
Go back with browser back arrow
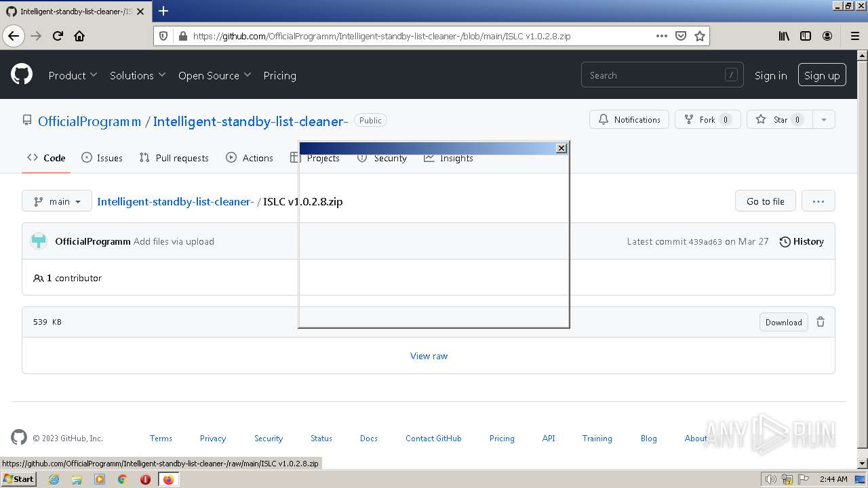click(x=14, y=36)
